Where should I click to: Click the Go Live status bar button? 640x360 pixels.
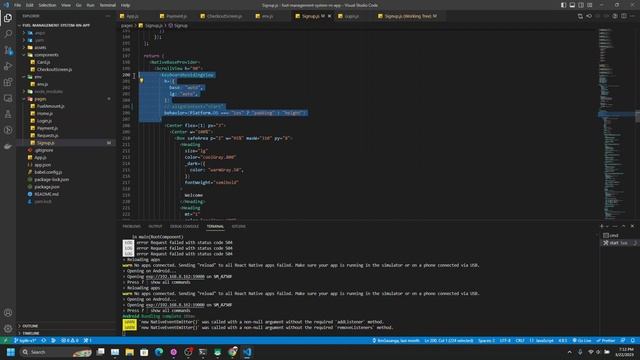582,340
